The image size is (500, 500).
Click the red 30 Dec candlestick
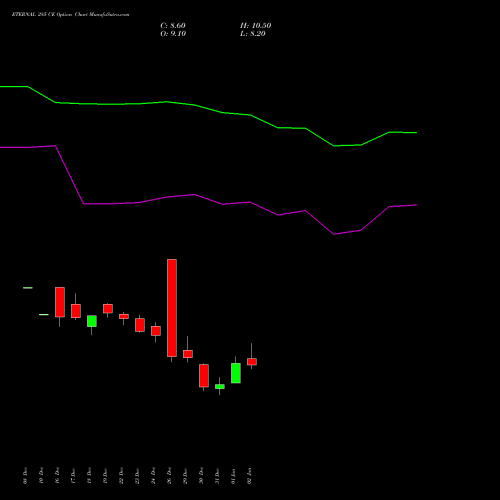pos(204,376)
